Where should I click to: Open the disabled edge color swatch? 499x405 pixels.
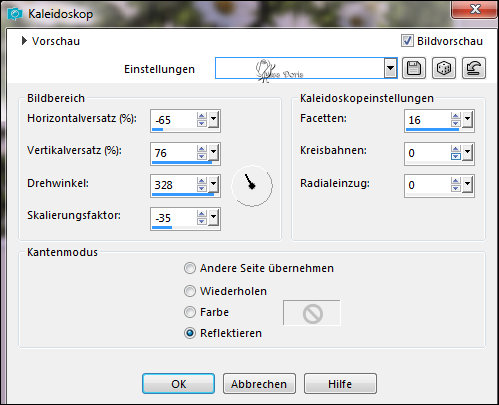(x=312, y=313)
